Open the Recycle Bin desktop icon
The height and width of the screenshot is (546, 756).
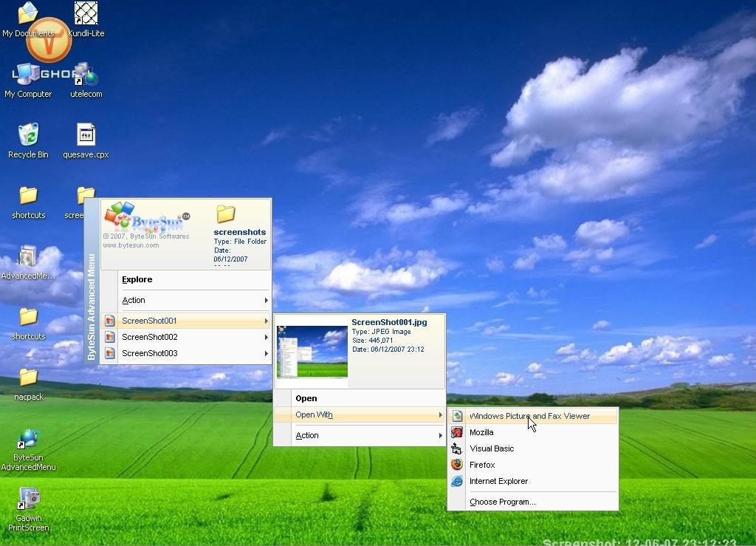click(x=28, y=136)
